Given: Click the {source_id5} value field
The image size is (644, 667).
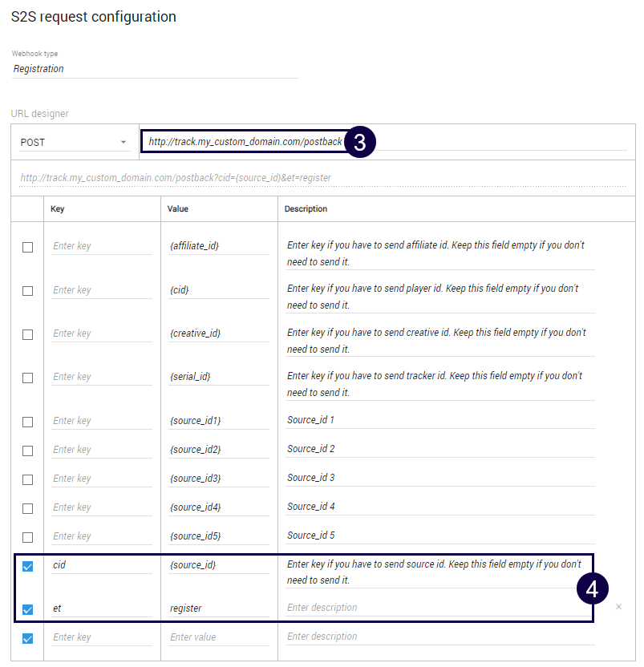Looking at the screenshot, I should pos(218,536).
